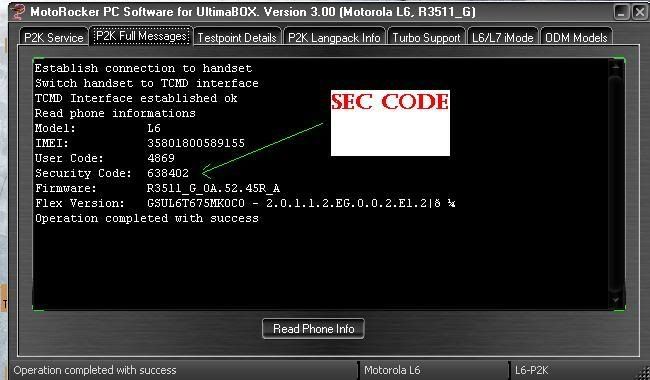Screen dimensions: 650x380
Task: Click status bar 'Operation completed with success'
Action: point(95,370)
